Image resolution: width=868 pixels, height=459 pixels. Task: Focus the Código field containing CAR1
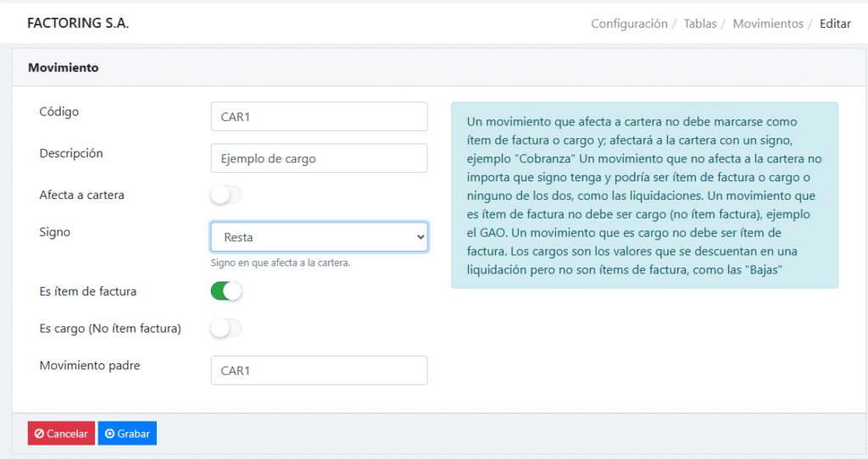(x=319, y=117)
